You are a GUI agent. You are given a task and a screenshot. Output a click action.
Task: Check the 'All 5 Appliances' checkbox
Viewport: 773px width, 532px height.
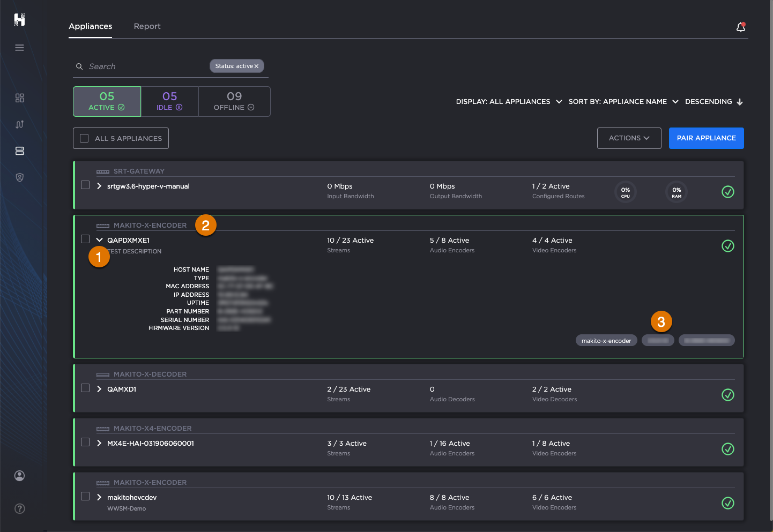pos(84,138)
